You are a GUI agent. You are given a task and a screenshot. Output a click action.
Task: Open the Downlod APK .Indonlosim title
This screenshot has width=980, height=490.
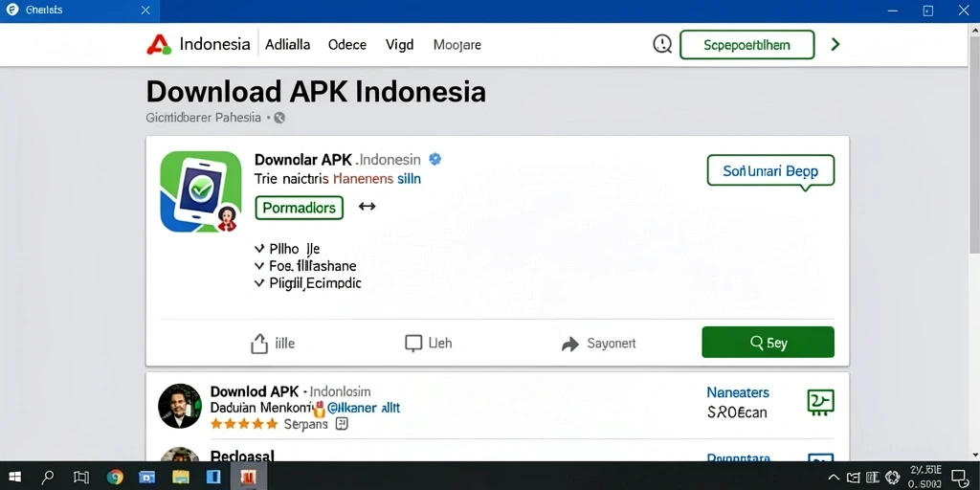pyautogui.click(x=291, y=391)
